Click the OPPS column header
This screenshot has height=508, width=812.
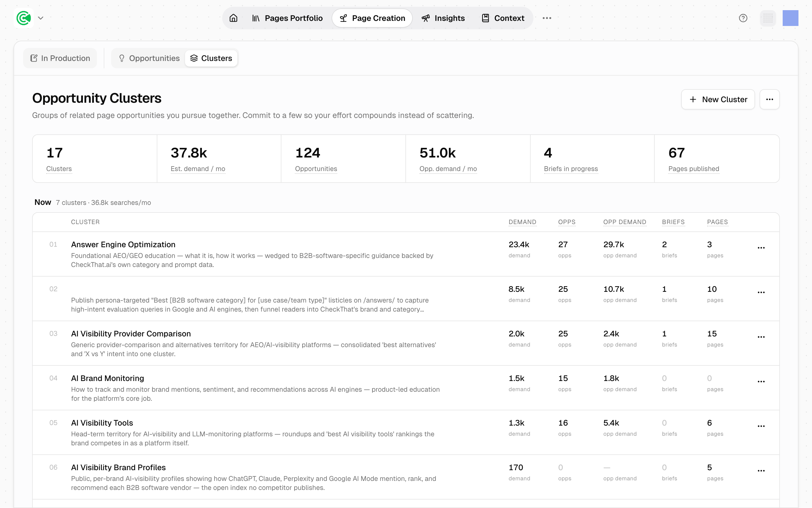566,222
